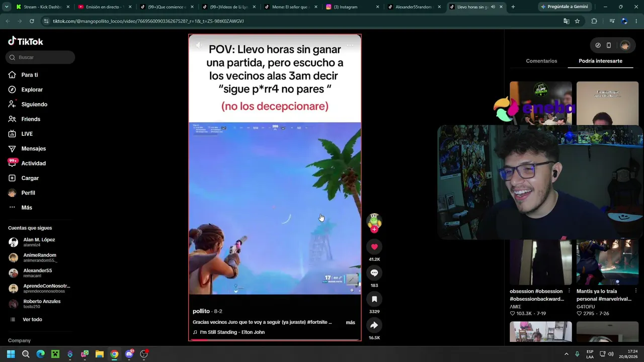This screenshot has height=362, width=644.
Task: Click the video progress bar
Action: pos(275,339)
